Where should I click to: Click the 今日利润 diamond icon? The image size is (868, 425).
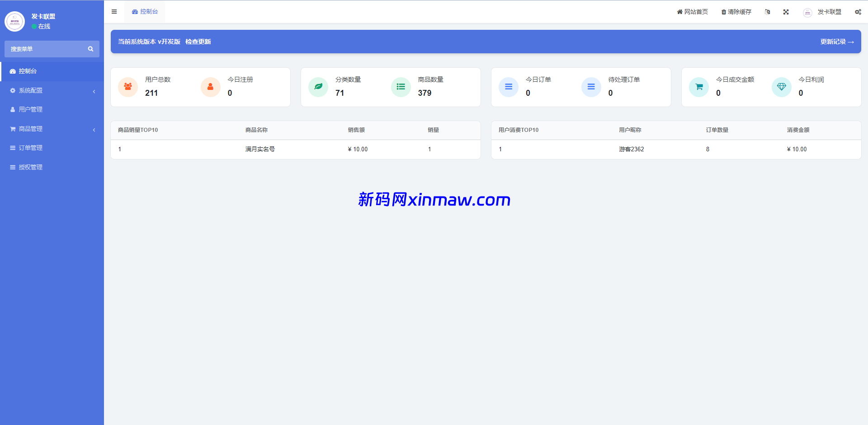pos(781,87)
